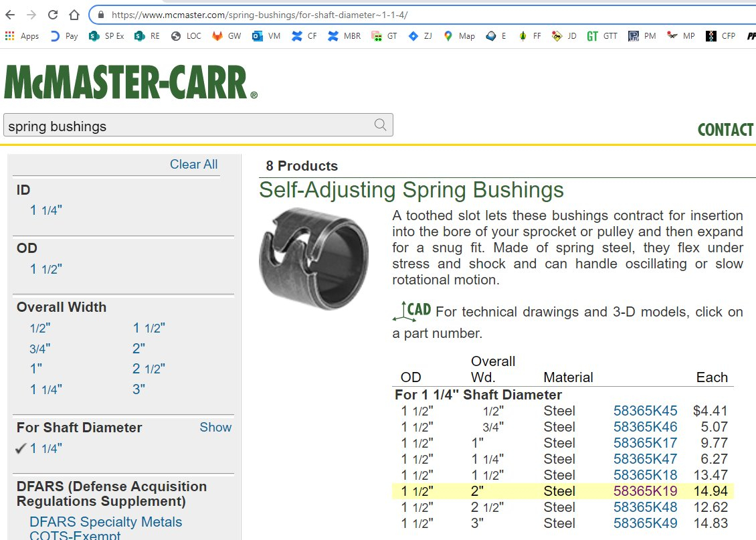Open the CONTACT menu item
Screen dimensions: 756x540
[x=725, y=130]
